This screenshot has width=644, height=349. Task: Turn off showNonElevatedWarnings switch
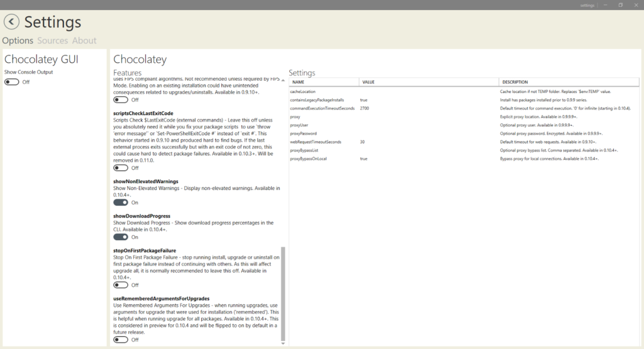point(121,202)
